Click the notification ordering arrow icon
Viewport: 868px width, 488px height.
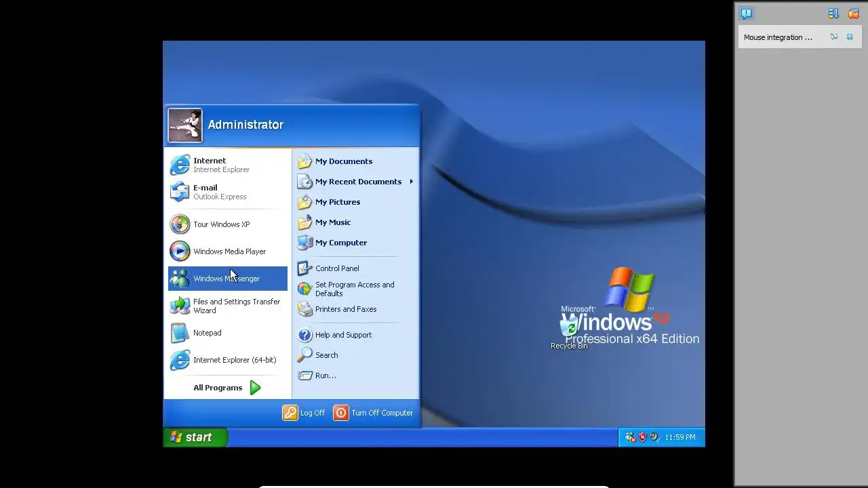pyautogui.click(x=833, y=14)
